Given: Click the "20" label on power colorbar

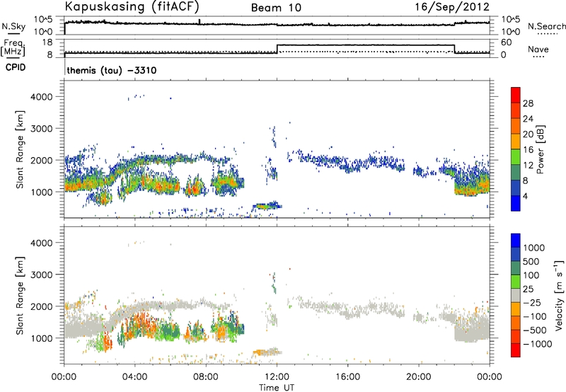Looking at the screenshot, I should tap(528, 134).
